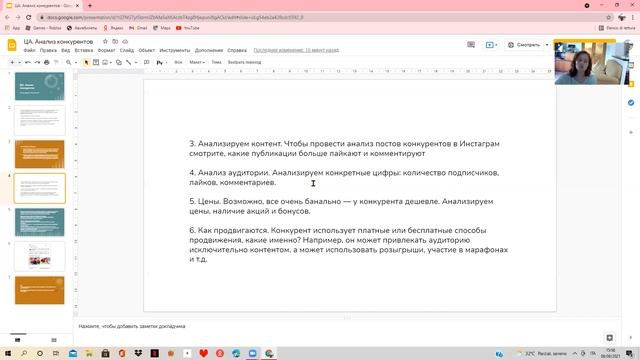Screen dimensions: 640x360
Task: Select slide 5 teal text thumbnail
Action: pos(40,222)
